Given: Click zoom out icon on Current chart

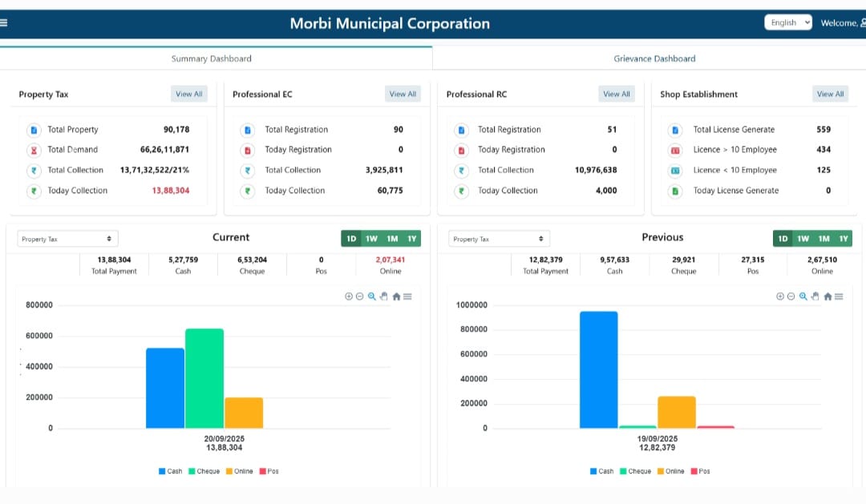Looking at the screenshot, I should point(359,296).
